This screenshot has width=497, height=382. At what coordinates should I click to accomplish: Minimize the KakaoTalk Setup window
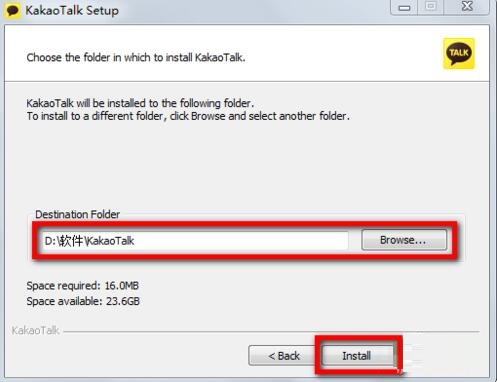(x=404, y=7)
